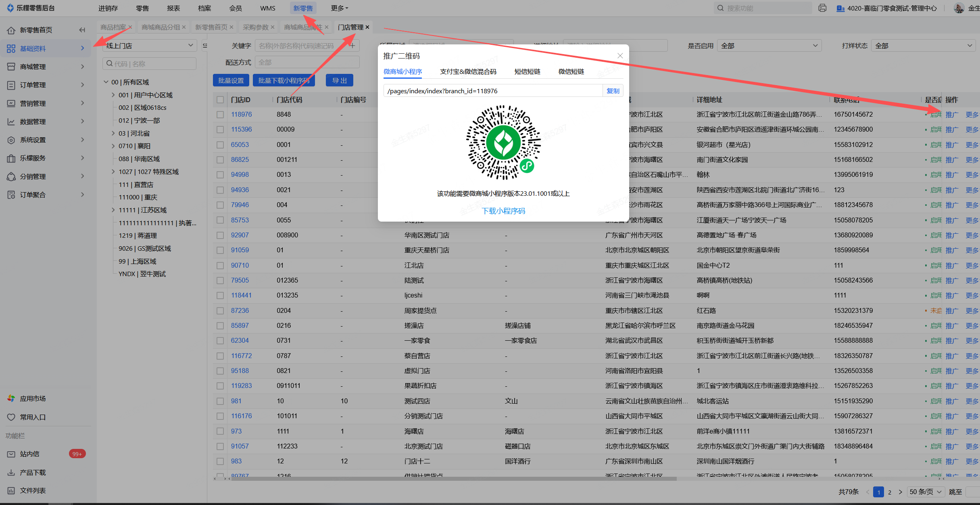Open the 50 条/页 page size selector
980x505 pixels.
[x=925, y=492]
